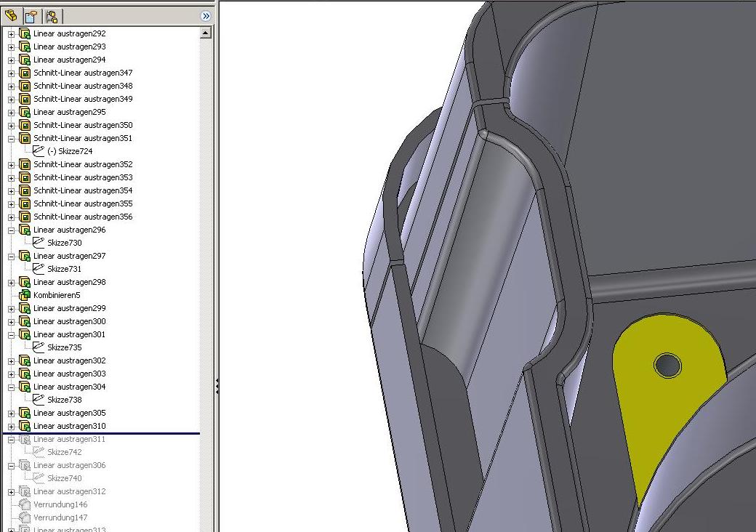Viewport: 756px width, 532px height.
Task: Click the Kombinieren5 combine icon
Action: 25,295
